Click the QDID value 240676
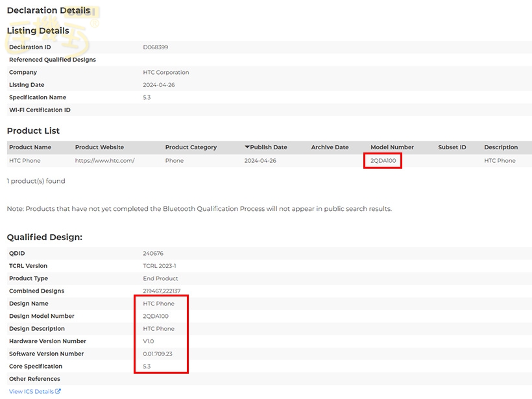The image size is (532, 399). coord(154,253)
